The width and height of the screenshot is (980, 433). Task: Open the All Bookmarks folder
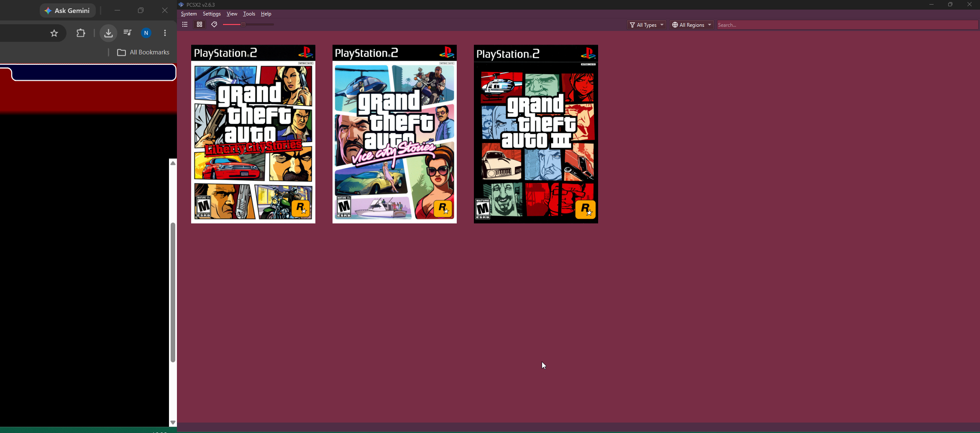(143, 52)
